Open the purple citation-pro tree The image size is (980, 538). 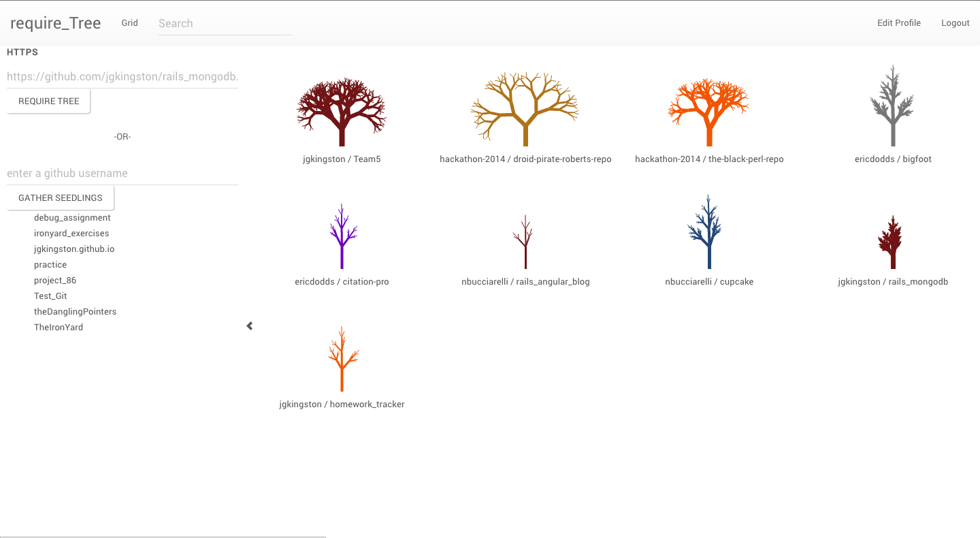[x=342, y=236]
